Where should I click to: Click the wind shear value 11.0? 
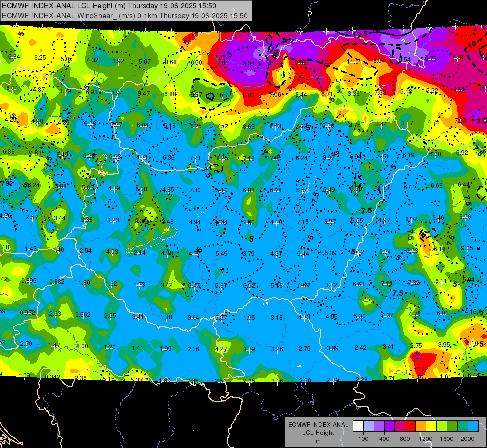[353, 62]
